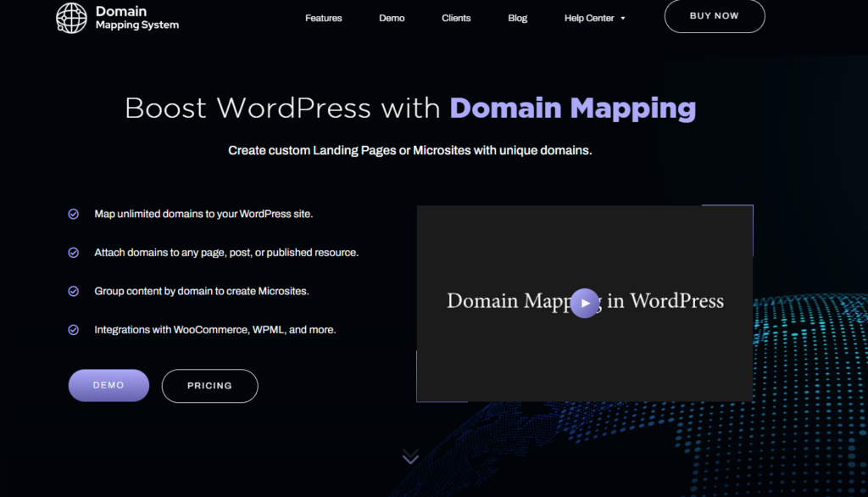Click the purple DEMO button
The width and height of the screenshot is (868, 497).
[x=108, y=385]
